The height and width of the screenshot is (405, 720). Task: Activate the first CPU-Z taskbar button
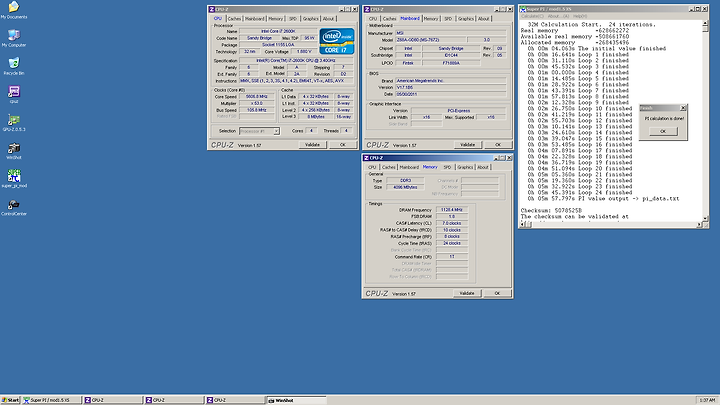pos(112,400)
